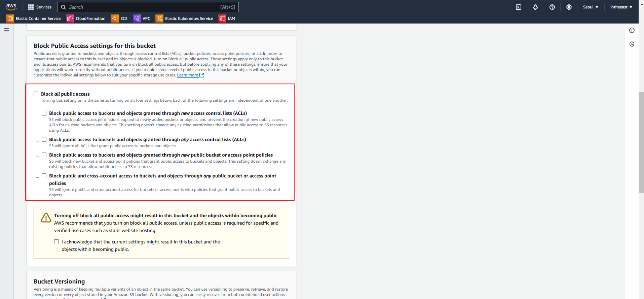This screenshot has height=299, width=644.
Task: Show notifications bell
Action: [x=535, y=7]
